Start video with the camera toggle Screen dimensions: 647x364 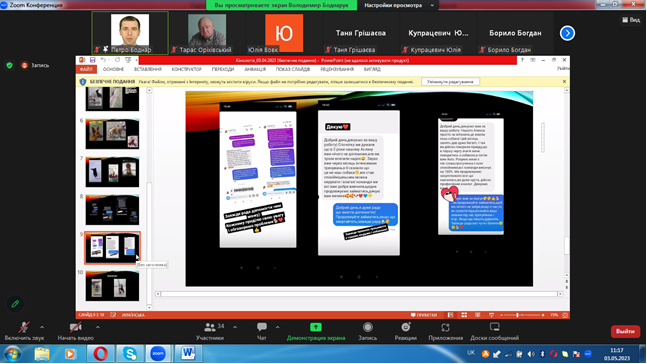pyautogui.click(x=76, y=327)
